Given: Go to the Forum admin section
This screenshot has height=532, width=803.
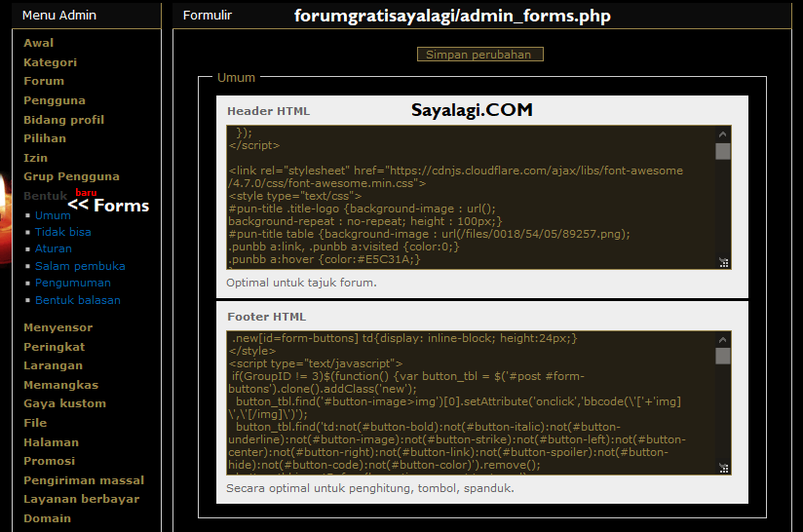Looking at the screenshot, I should click(44, 81).
